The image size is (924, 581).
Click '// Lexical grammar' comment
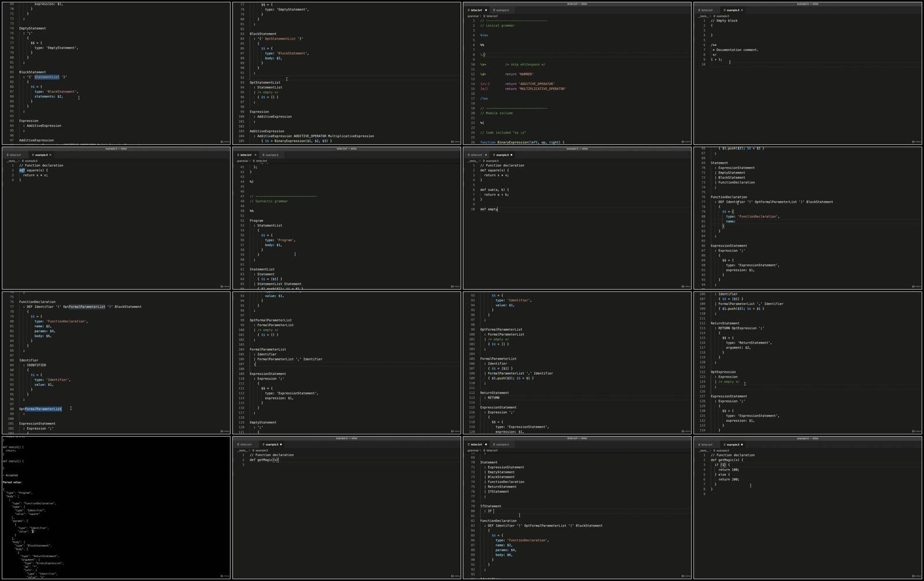point(497,25)
